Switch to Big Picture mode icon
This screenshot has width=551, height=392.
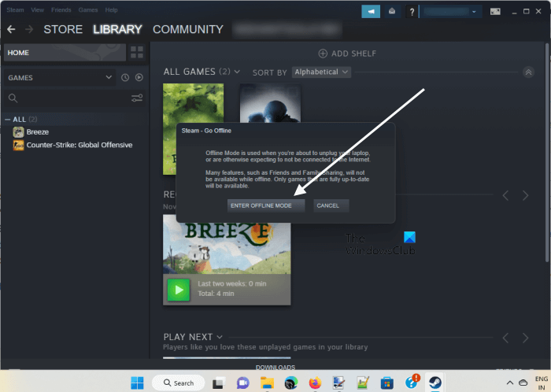(495, 12)
